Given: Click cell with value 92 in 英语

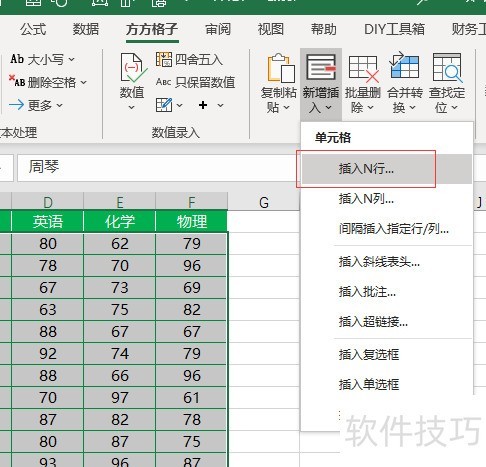Looking at the screenshot, I should (x=48, y=354).
